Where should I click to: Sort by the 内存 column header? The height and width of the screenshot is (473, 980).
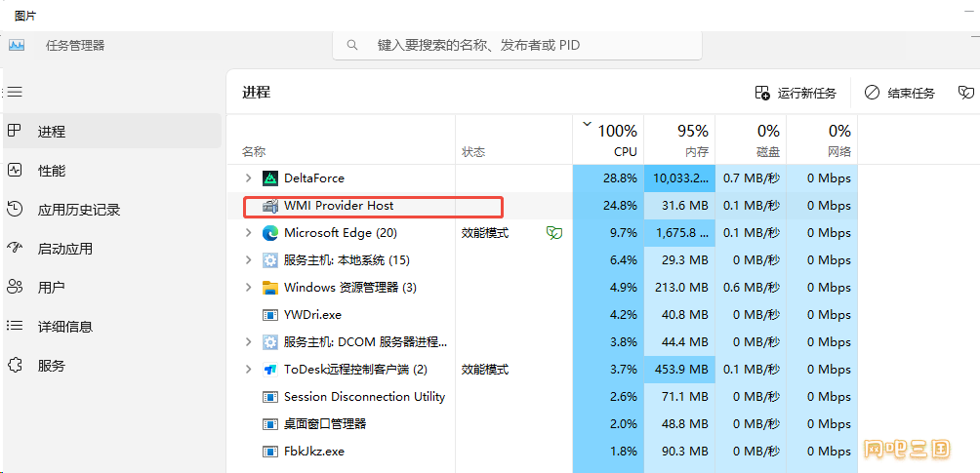(679, 139)
